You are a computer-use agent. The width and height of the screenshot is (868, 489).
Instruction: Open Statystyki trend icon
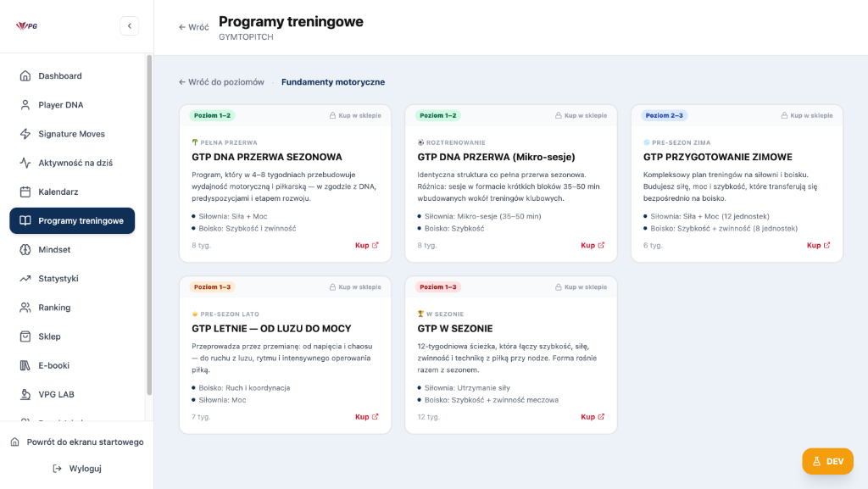(x=25, y=278)
